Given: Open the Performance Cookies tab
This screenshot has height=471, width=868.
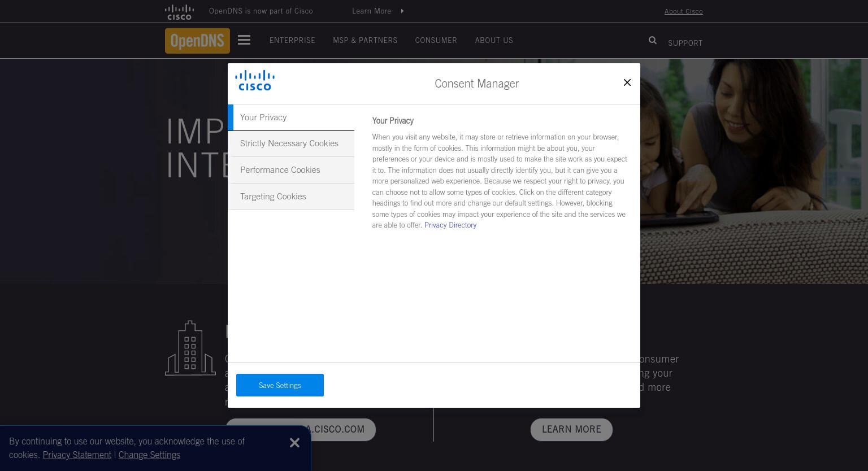Looking at the screenshot, I should 291,170.
